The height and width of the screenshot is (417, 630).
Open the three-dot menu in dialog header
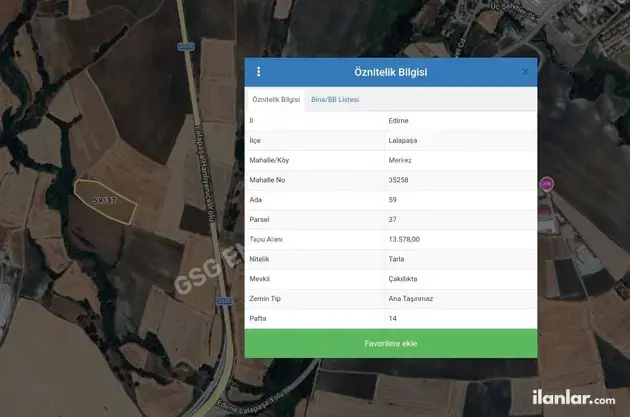tap(258, 72)
